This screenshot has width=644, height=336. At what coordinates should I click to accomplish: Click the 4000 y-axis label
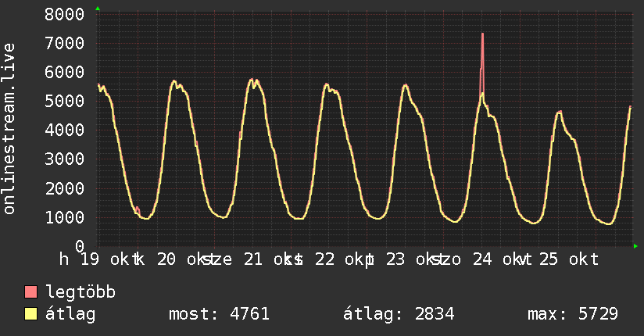pyautogui.click(x=65, y=130)
